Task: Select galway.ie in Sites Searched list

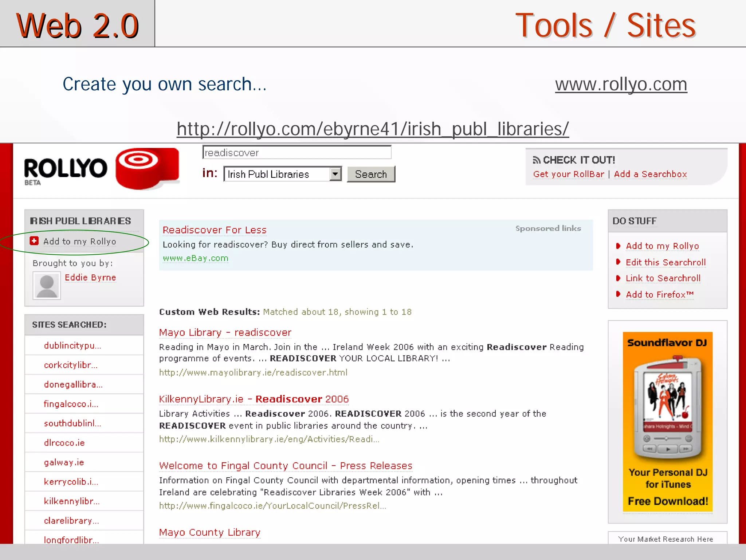Action: coord(64,462)
